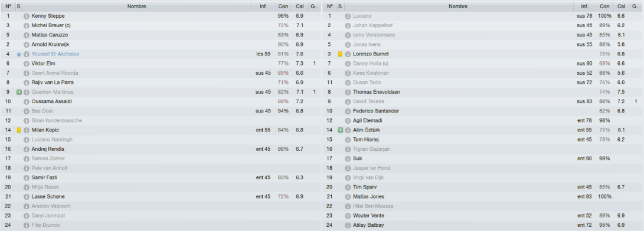Image resolution: width=644 pixels, height=231 pixels.
Task: Click the right table S column header
Action: (340, 6)
